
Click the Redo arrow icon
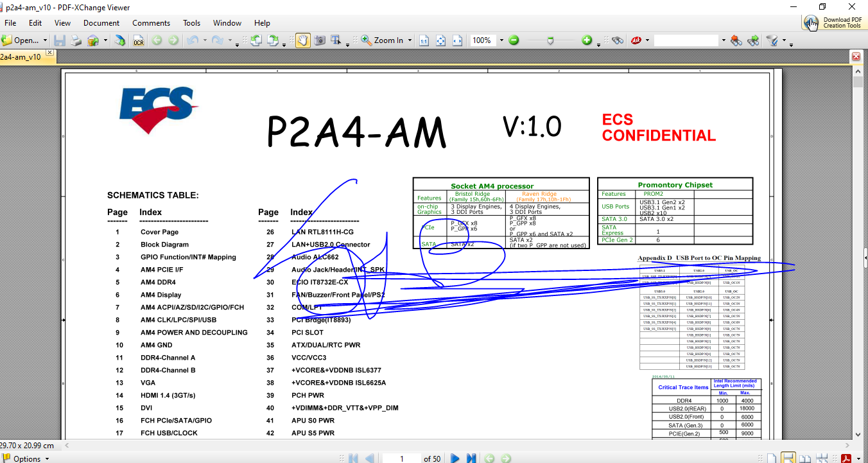218,40
